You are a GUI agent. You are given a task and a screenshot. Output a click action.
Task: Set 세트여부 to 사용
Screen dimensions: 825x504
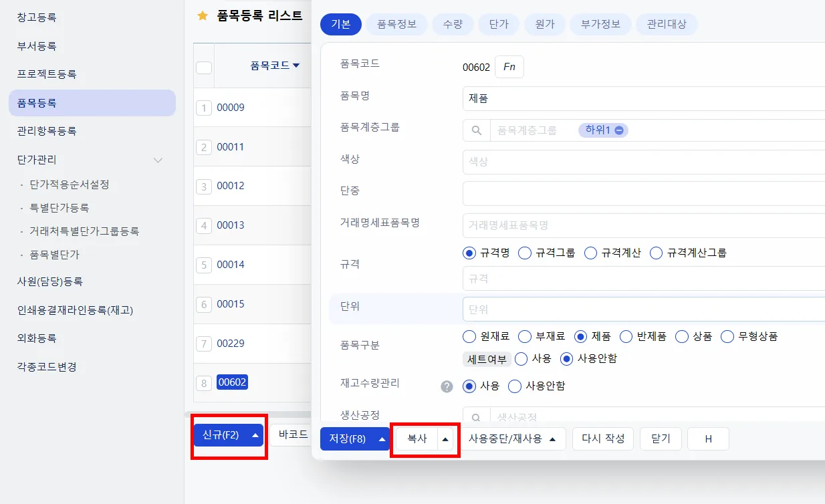pos(521,359)
